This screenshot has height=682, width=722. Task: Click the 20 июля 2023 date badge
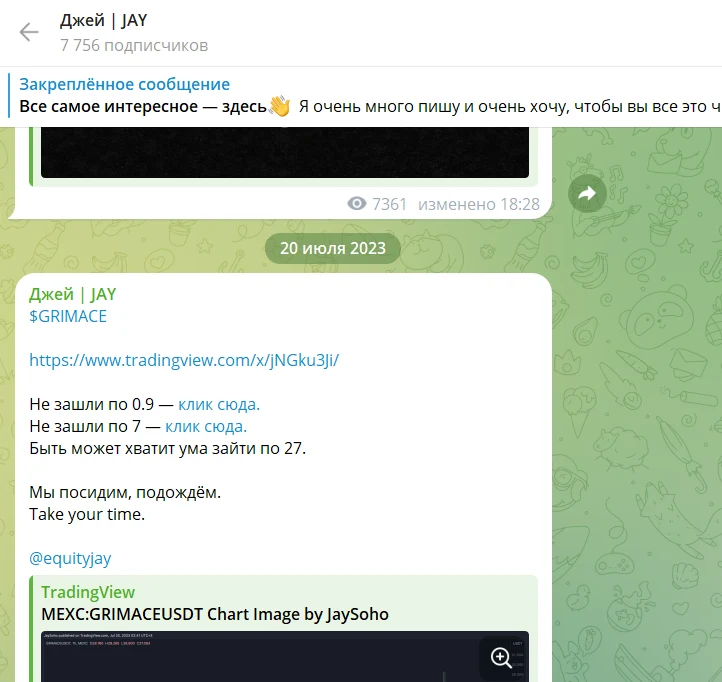point(333,248)
